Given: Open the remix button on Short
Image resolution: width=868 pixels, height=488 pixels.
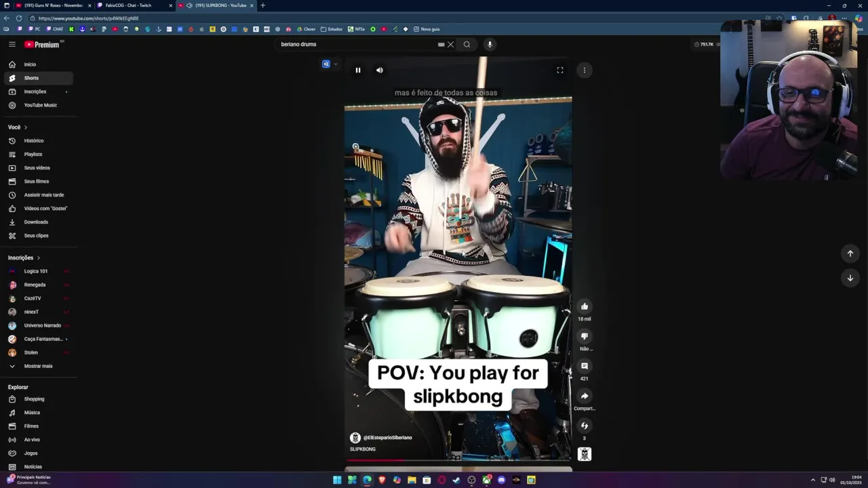Looking at the screenshot, I should pyautogui.click(x=585, y=426).
